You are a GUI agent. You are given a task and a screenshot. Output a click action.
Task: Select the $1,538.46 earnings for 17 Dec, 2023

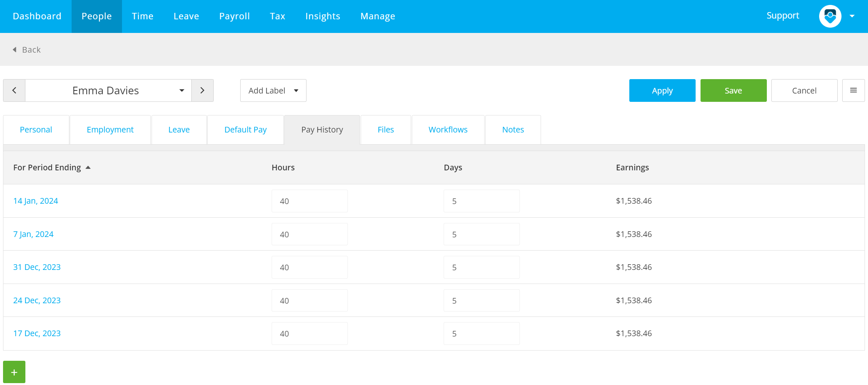coord(634,334)
